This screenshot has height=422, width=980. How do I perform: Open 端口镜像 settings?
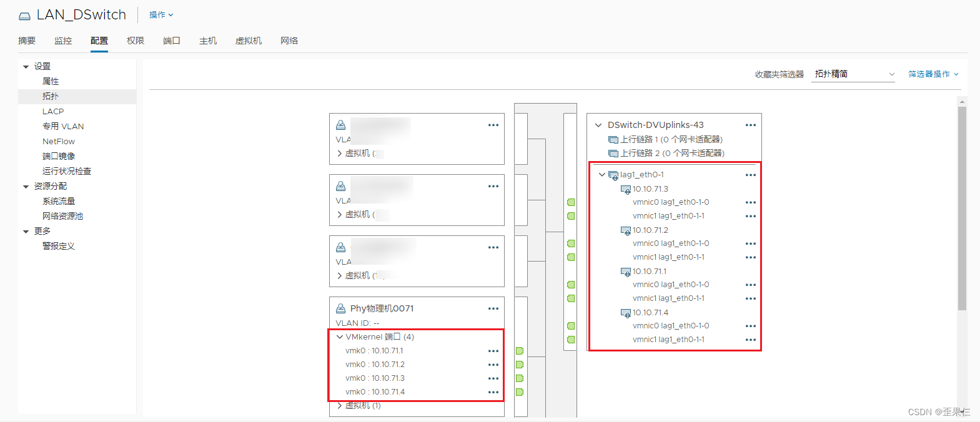[59, 156]
